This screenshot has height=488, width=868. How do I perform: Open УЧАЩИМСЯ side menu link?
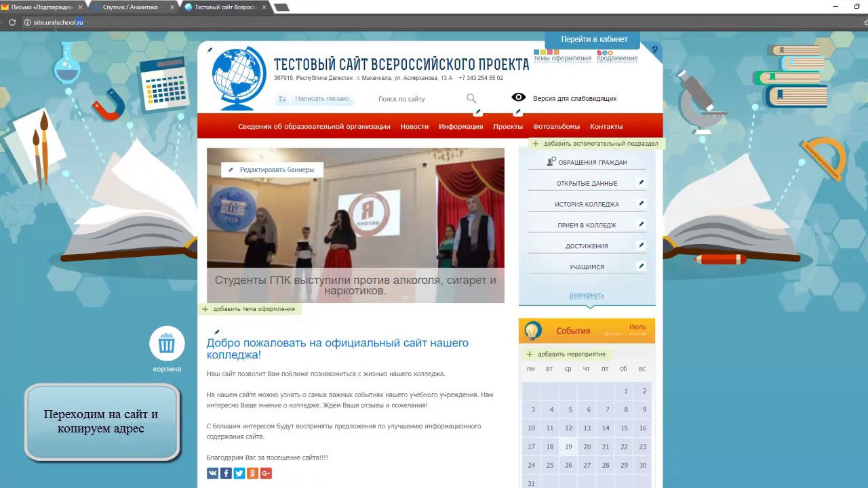coord(587,267)
